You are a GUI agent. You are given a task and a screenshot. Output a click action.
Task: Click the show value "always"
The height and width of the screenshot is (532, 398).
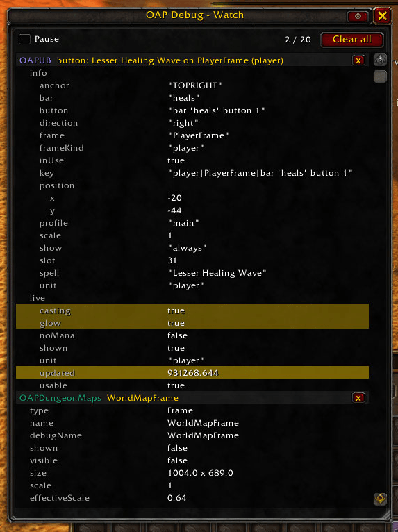pyautogui.click(x=187, y=248)
